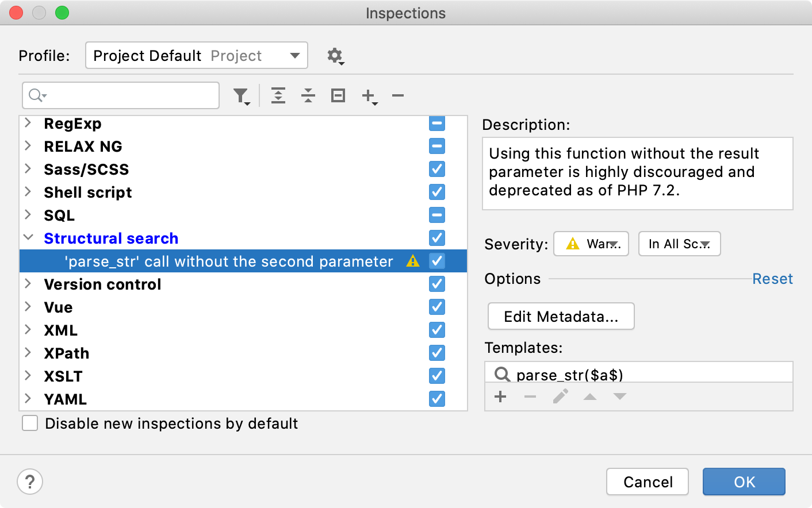Click into the Description text area
This screenshot has width=812, height=508.
click(638, 174)
